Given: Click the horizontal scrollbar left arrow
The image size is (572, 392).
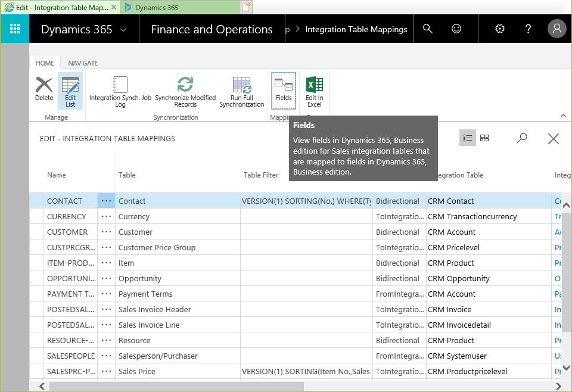Looking at the screenshot, I should (x=42, y=386).
